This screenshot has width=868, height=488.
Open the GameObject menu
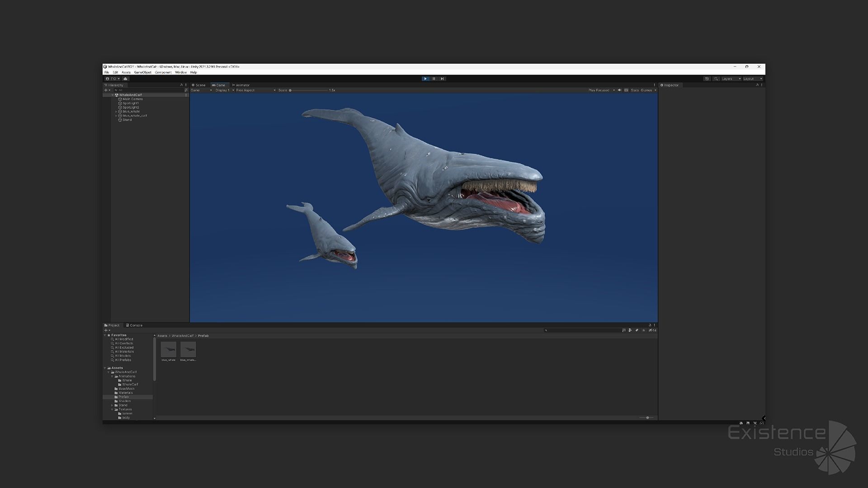point(143,72)
